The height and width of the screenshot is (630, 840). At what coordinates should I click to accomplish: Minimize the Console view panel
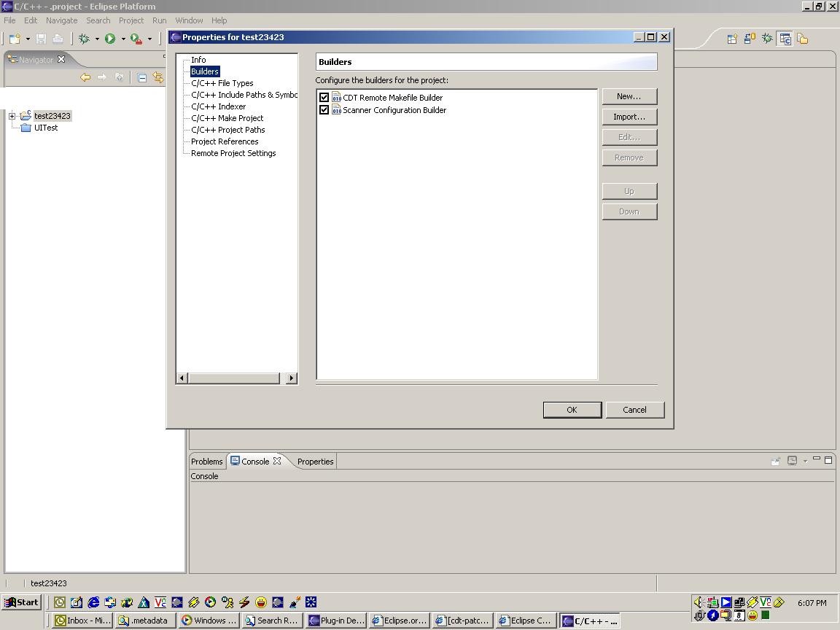pyautogui.click(x=817, y=459)
